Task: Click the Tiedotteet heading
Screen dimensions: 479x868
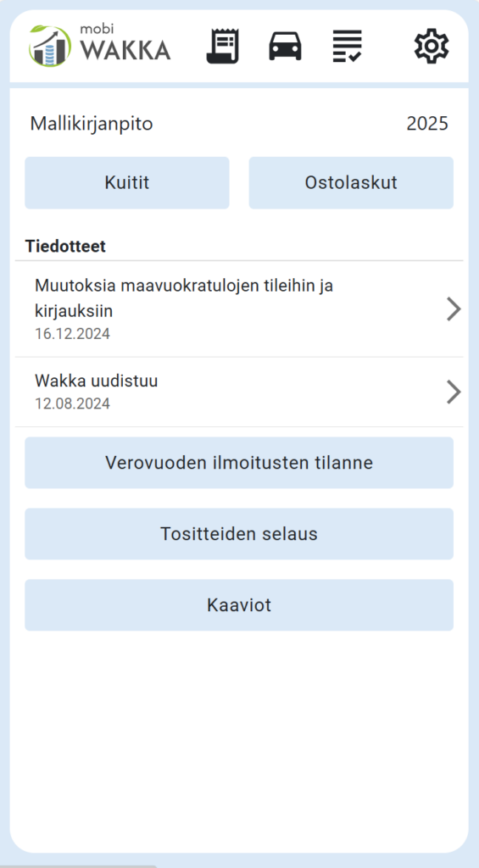Action: (65, 247)
